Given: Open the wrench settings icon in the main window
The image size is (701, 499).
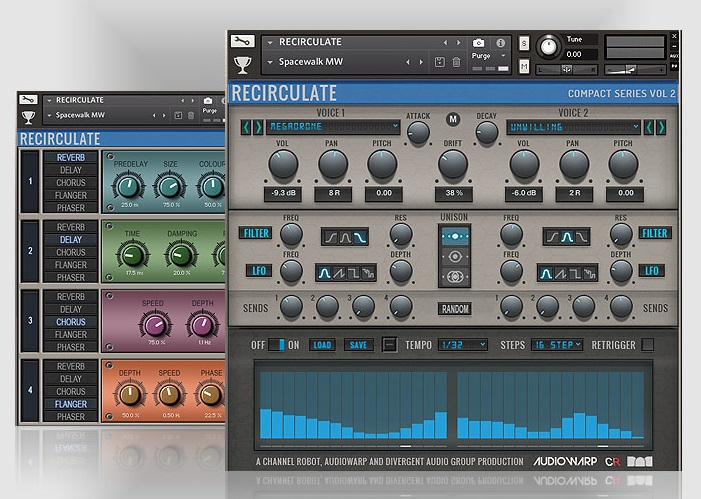Looking at the screenshot, I should (242, 42).
